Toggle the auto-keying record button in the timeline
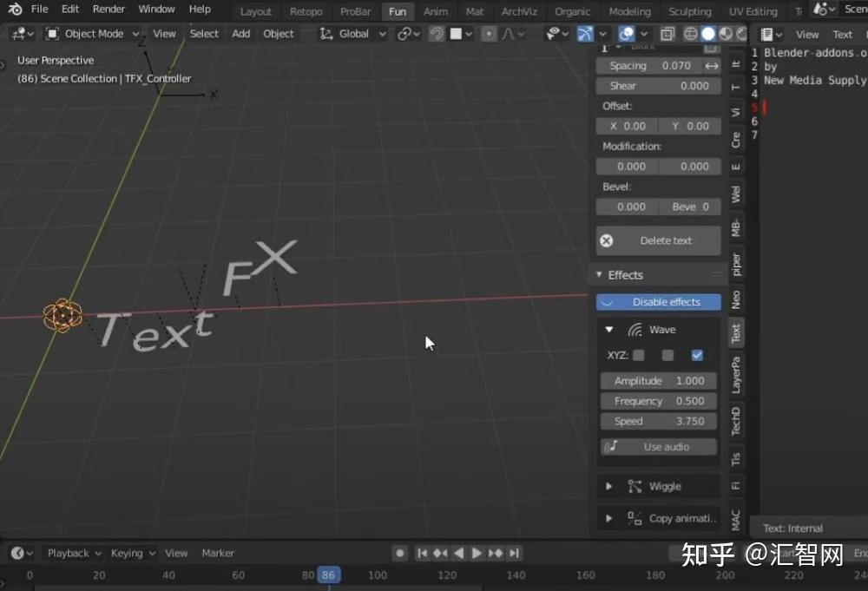This screenshot has height=591, width=868. (399, 553)
